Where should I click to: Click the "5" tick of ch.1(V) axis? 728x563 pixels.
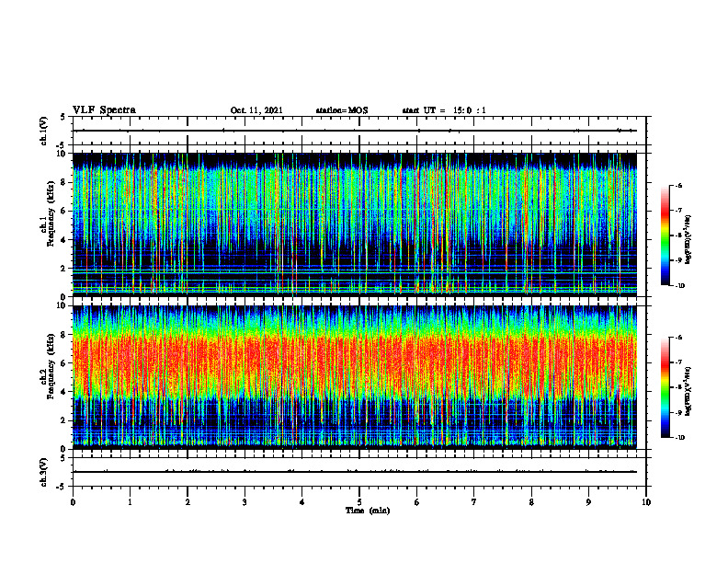(x=63, y=118)
